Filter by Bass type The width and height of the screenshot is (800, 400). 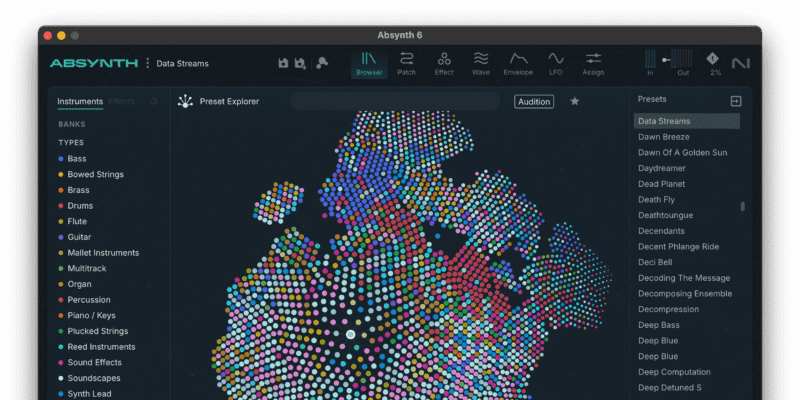(72, 159)
